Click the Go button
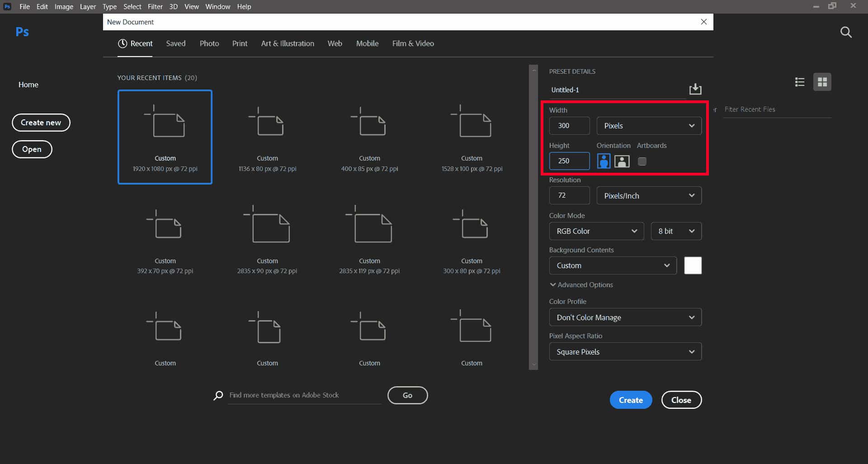This screenshot has height=464, width=868. point(407,395)
